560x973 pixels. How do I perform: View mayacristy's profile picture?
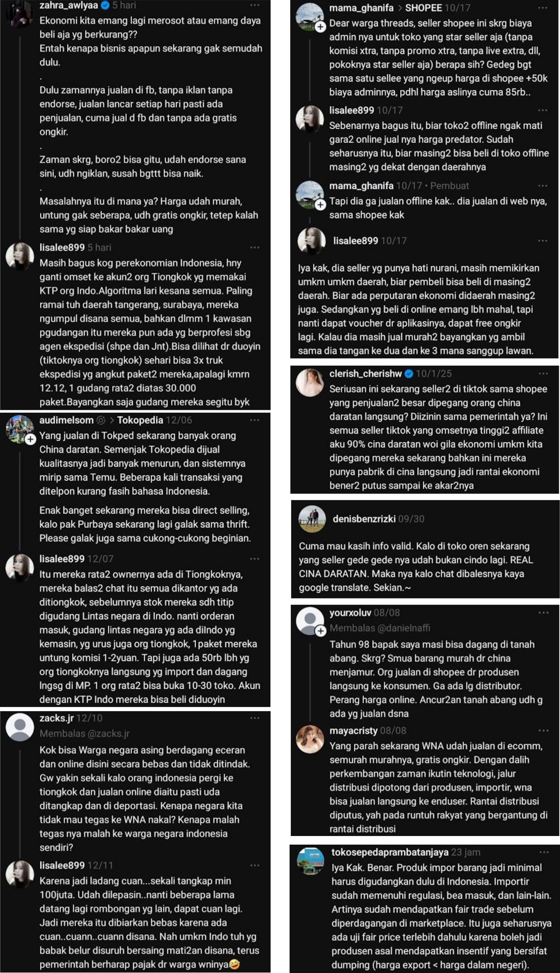tap(310, 739)
